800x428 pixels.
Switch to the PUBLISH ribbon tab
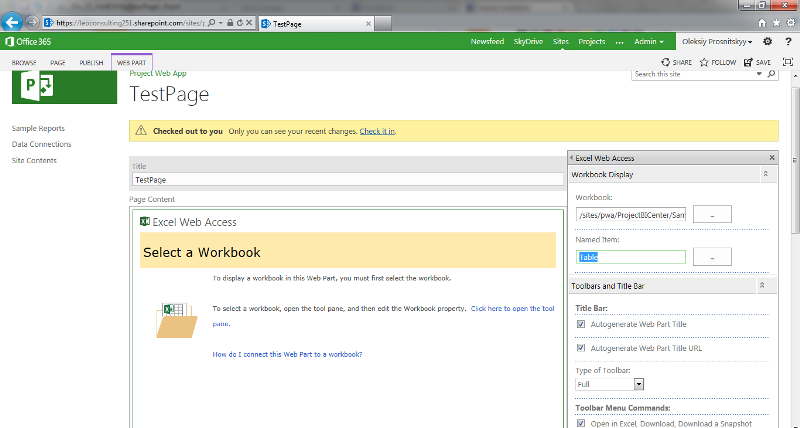click(x=91, y=62)
